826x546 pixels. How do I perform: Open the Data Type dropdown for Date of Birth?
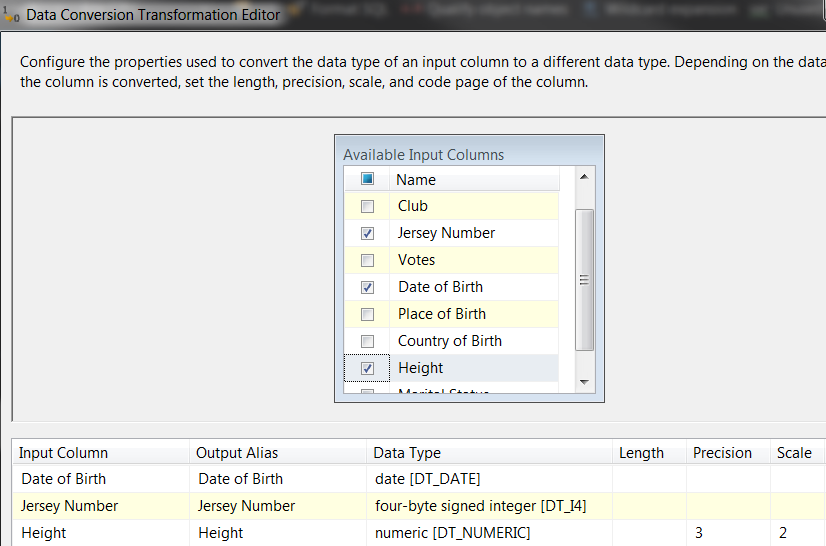[x=488, y=479]
